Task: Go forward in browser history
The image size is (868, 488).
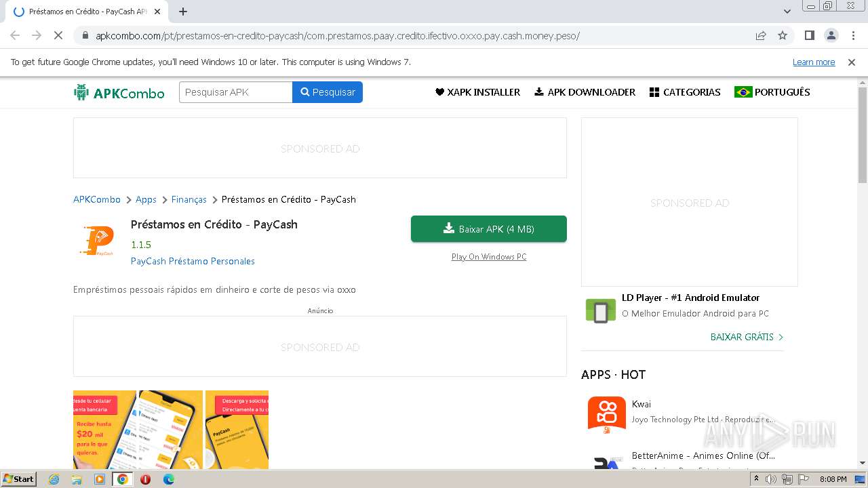Action: [37, 35]
